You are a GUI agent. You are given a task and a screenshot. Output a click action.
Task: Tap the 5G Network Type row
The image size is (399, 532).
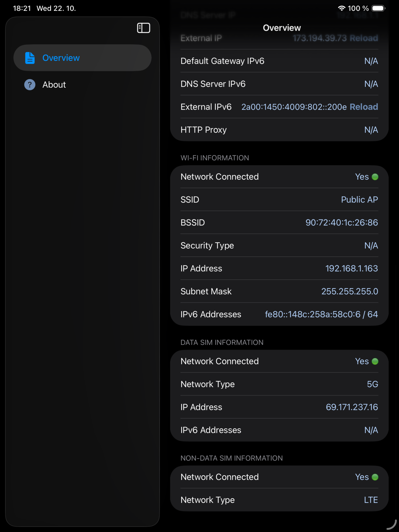pos(279,384)
